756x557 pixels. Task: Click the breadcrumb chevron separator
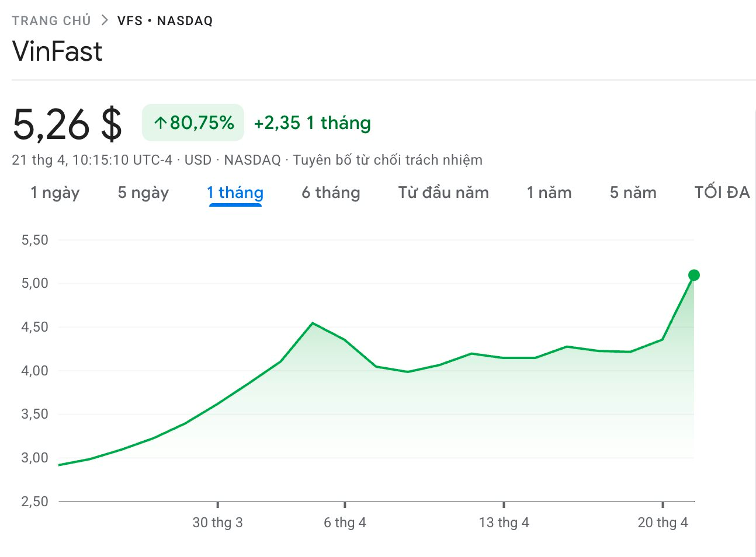(x=105, y=20)
